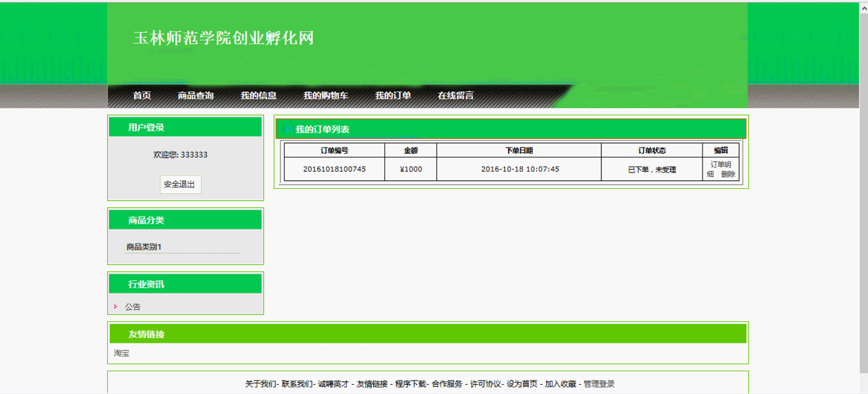Click the amount ¥1000 cell
The width and height of the screenshot is (868, 394).
(x=411, y=169)
